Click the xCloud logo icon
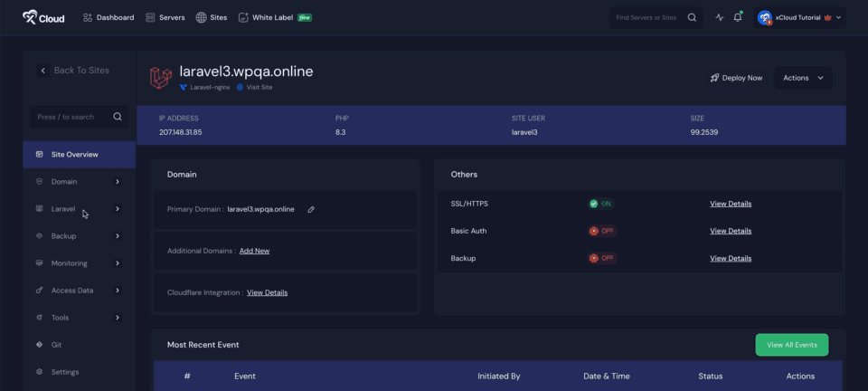 pyautogui.click(x=30, y=17)
